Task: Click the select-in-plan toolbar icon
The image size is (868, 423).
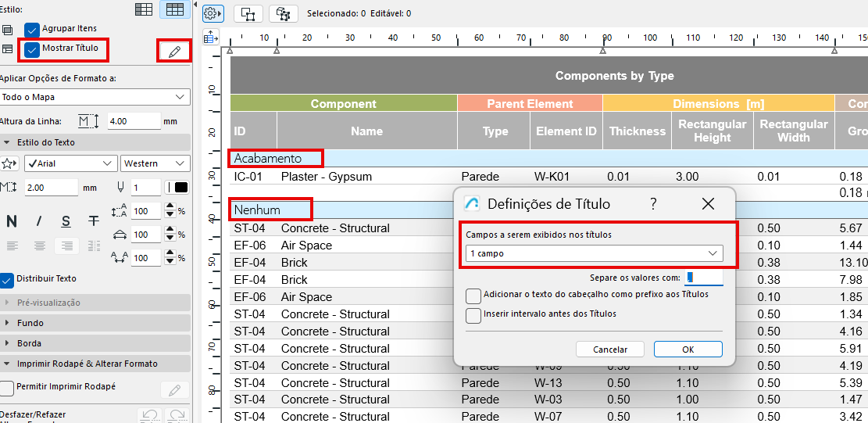Action: 248,13
